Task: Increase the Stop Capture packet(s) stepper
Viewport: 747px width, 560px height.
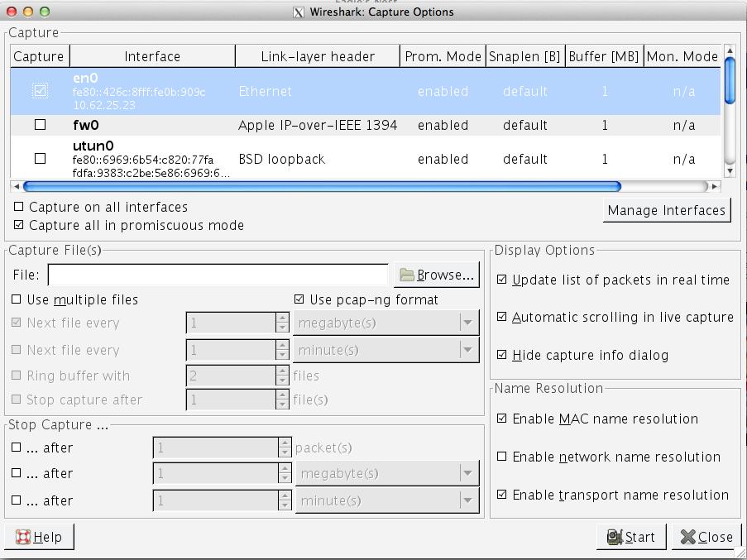Action: [285, 443]
